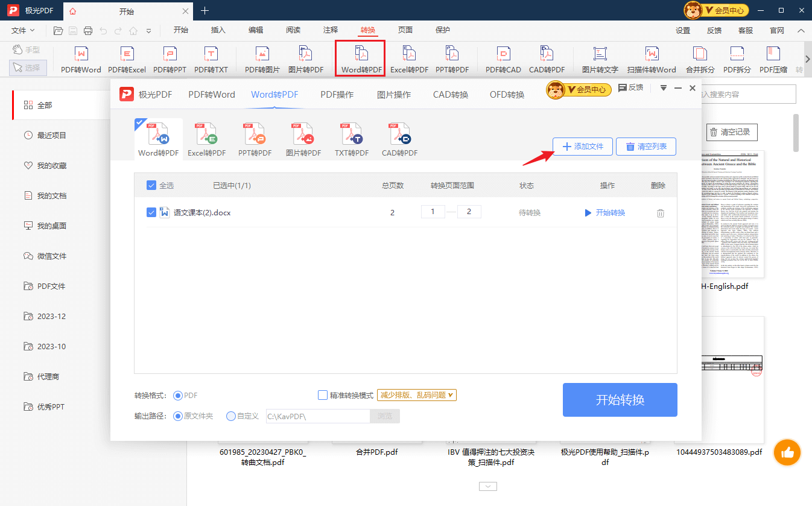The height and width of the screenshot is (506, 812).
Task: Open the dialog's triangle options menu
Action: pos(664,88)
